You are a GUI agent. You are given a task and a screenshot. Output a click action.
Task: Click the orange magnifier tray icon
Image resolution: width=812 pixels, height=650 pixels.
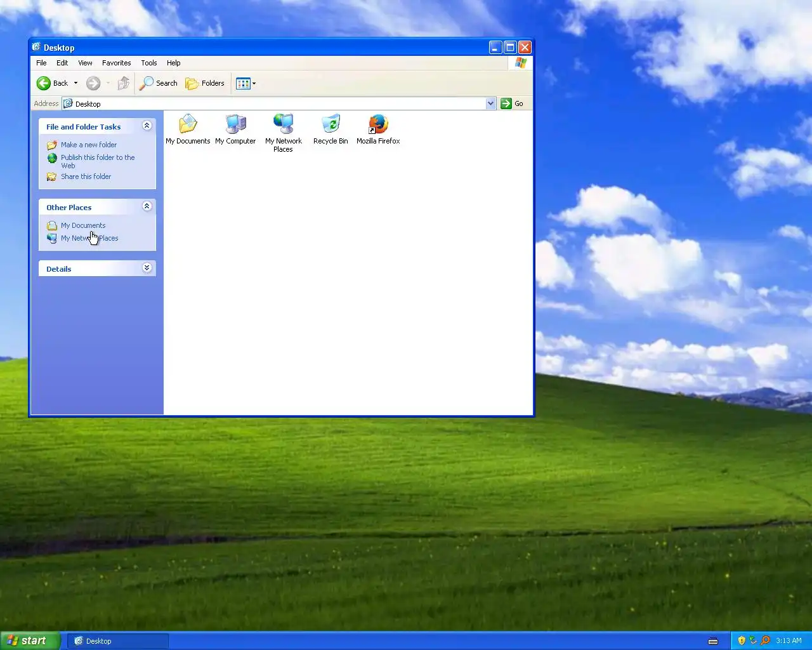click(x=765, y=640)
